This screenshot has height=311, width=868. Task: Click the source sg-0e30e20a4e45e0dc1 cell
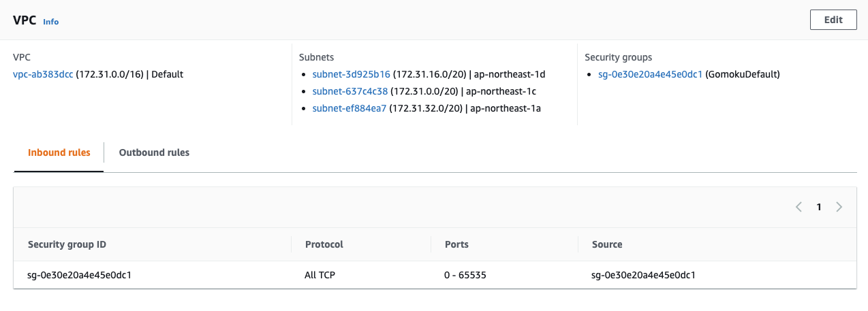[647, 276]
